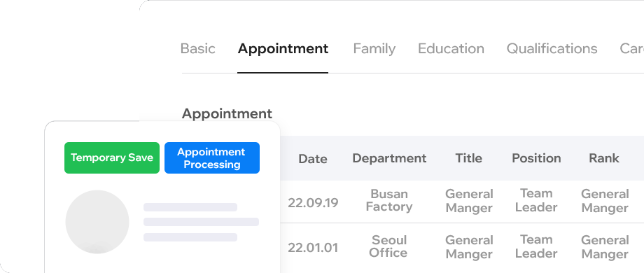The image size is (644, 273).
Task: Open the partially visible Career tab
Action: coord(631,48)
